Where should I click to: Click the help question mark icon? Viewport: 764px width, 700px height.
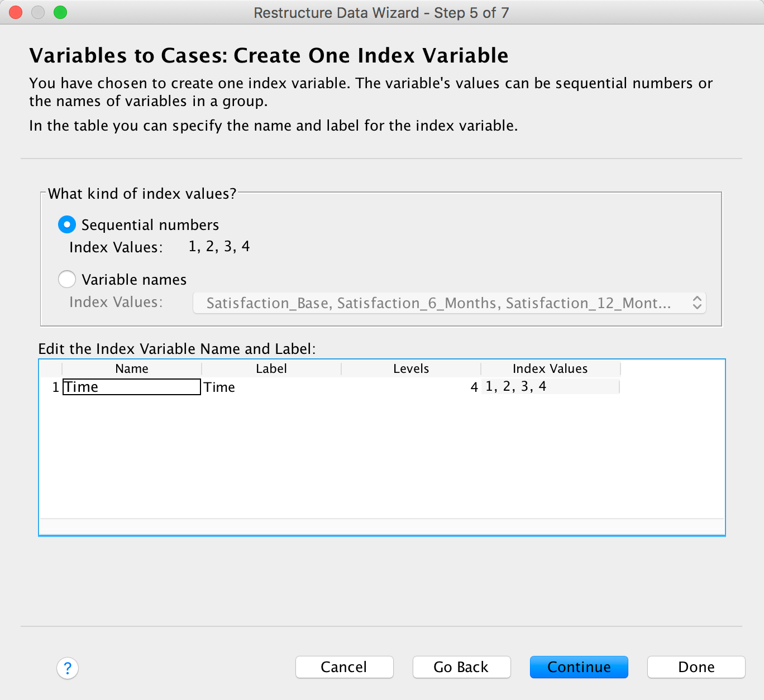(x=68, y=668)
